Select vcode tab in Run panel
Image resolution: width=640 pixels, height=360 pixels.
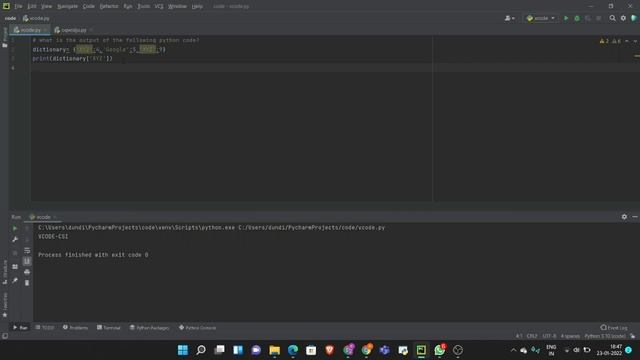[x=43, y=217]
